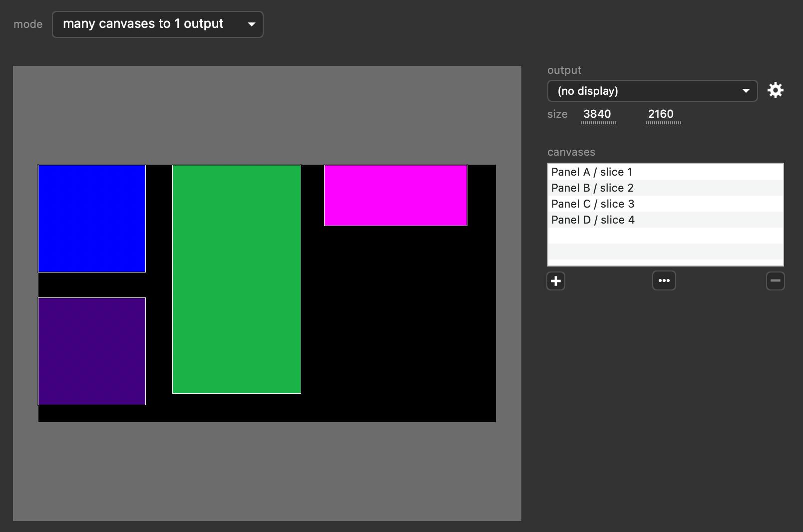Expand the output display dropdown
The height and width of the screenshot is (532, 803).
pos(652,91)
